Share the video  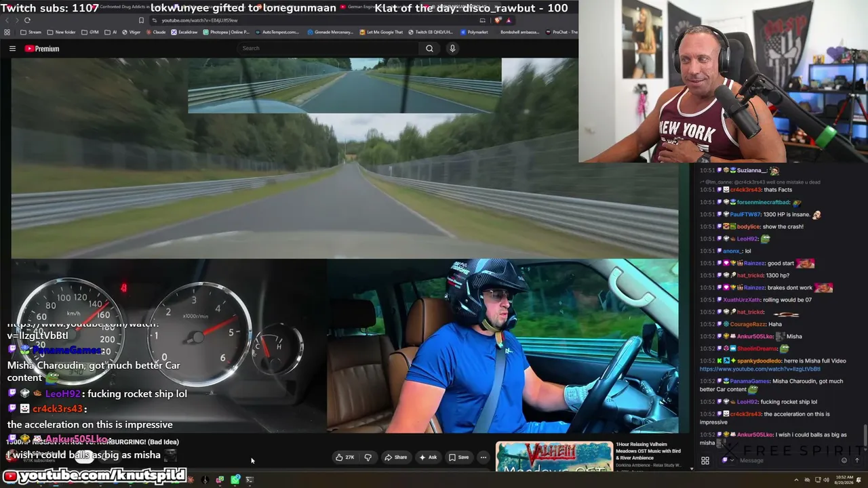click(x=396, y=457)
